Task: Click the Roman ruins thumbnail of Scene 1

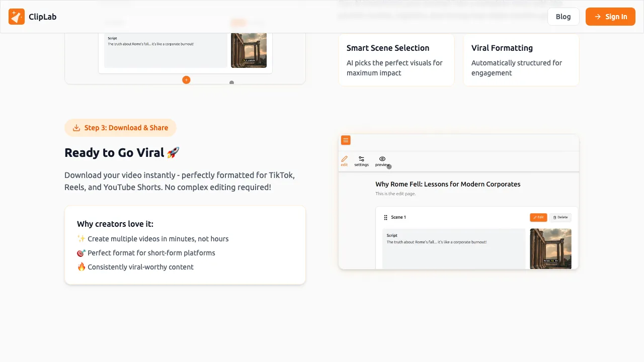Action: 550,248
